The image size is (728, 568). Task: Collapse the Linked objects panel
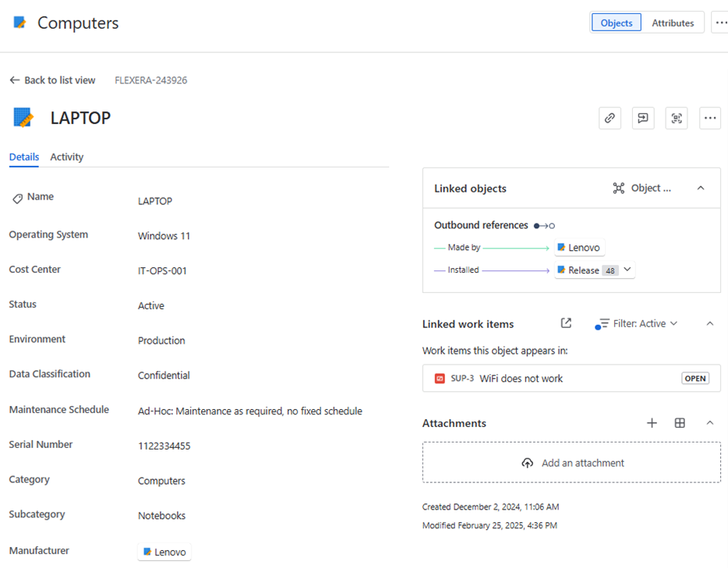pos(700,188)
